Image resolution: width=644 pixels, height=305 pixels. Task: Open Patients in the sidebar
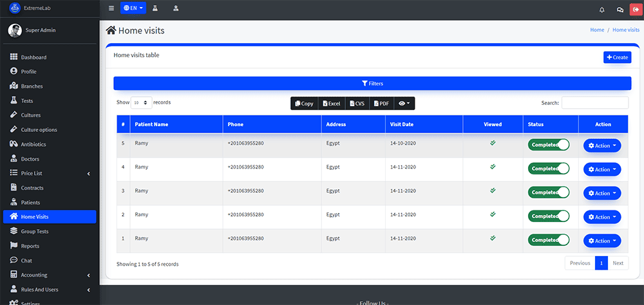coord(31,202)
